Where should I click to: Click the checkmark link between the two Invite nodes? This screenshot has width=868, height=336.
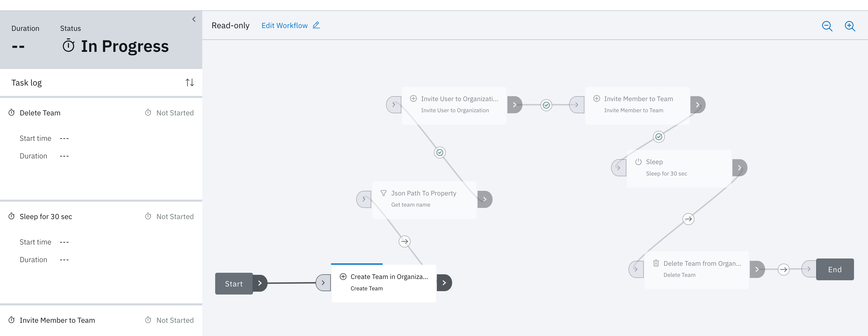[x=546, y=105]
